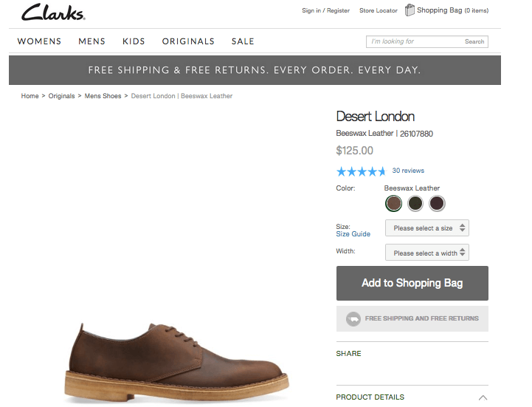Viewport: 532px width, 407px height.
Task: Select the beeswax brown color swatch
Action: tap(394, 203)
